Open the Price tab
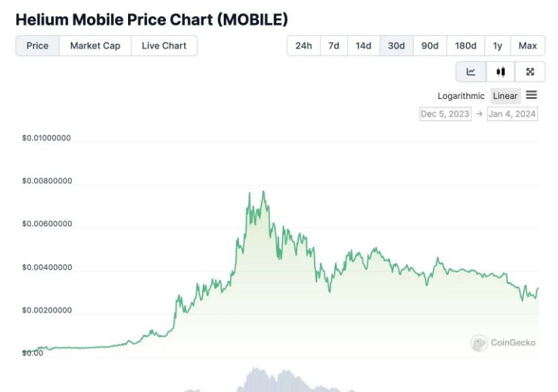Screen dimensions: 558x392 pos(38,46)
